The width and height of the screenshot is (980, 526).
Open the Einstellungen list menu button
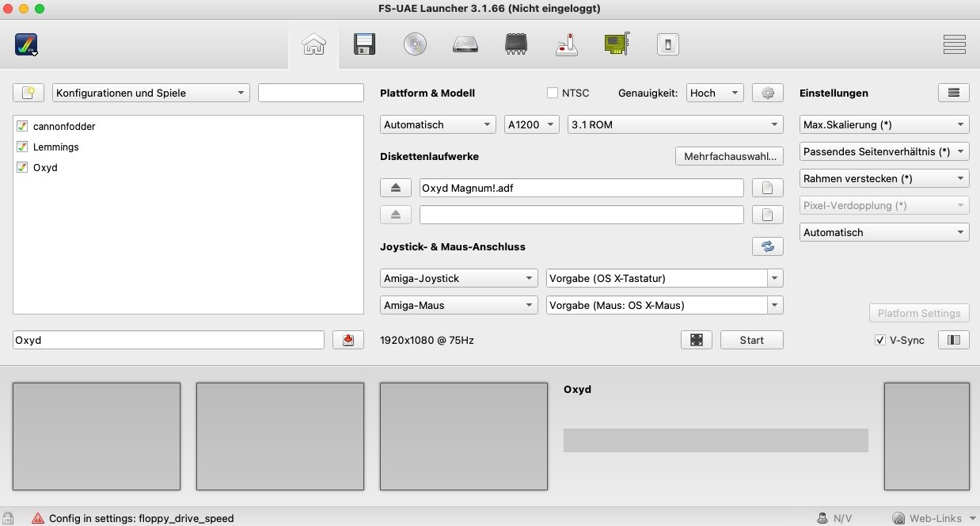(x=954, y=93)
